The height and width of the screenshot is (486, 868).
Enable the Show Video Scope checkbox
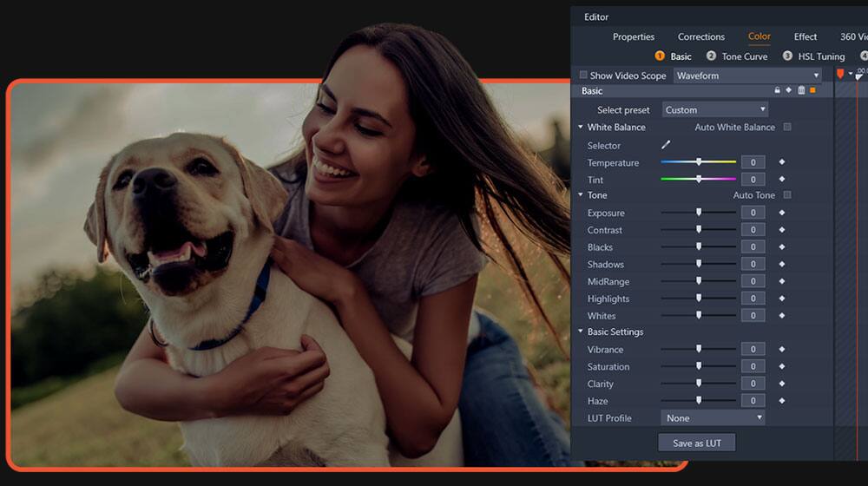tap(583, 76)
